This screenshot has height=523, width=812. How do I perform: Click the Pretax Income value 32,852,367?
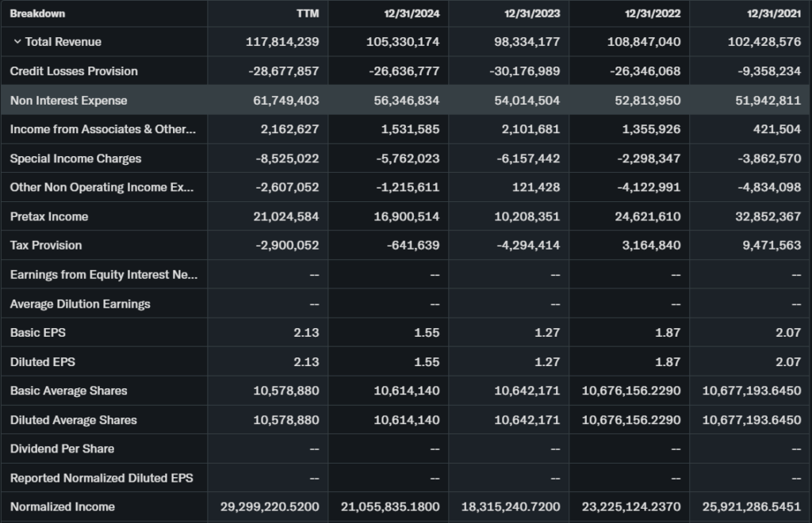click(764, 216)
